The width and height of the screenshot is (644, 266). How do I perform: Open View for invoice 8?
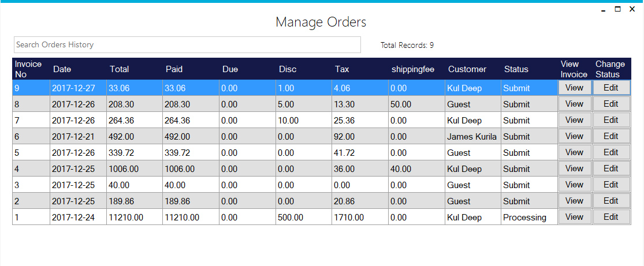574,104
